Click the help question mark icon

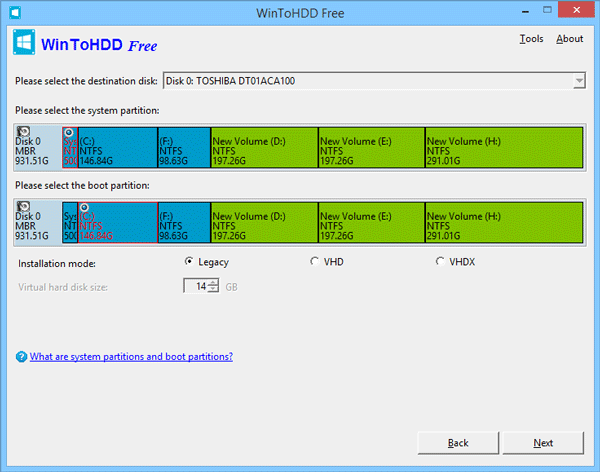[21, 357]
